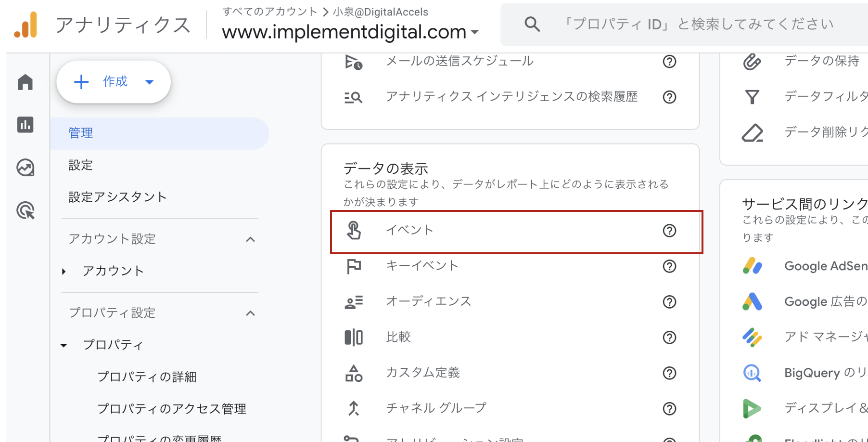868x442 pixels.
Task: Open help icon on イベント row
Action: 669,231
